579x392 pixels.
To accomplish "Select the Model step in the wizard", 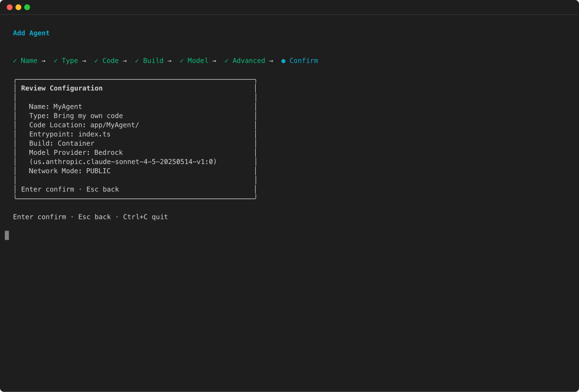I will tap(198, 61).
